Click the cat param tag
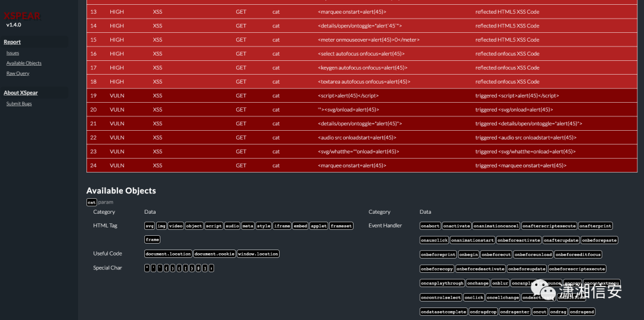This screenshot has width=644, height=320. (92, 202)
